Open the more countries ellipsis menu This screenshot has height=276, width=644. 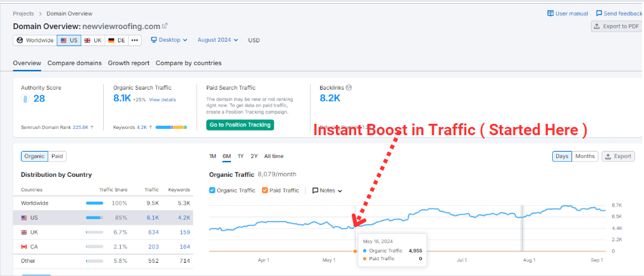coord(135,40)
